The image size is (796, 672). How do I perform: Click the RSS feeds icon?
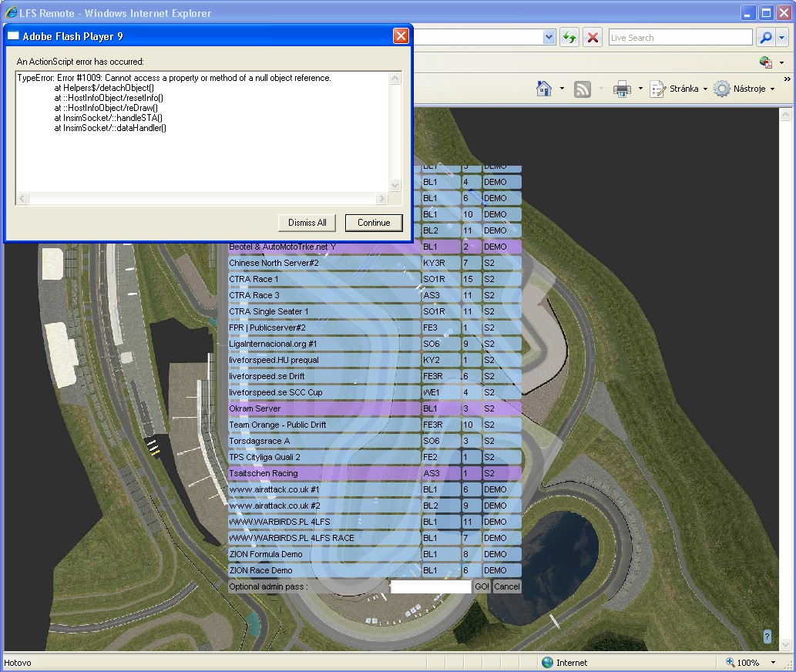(583, 89)
